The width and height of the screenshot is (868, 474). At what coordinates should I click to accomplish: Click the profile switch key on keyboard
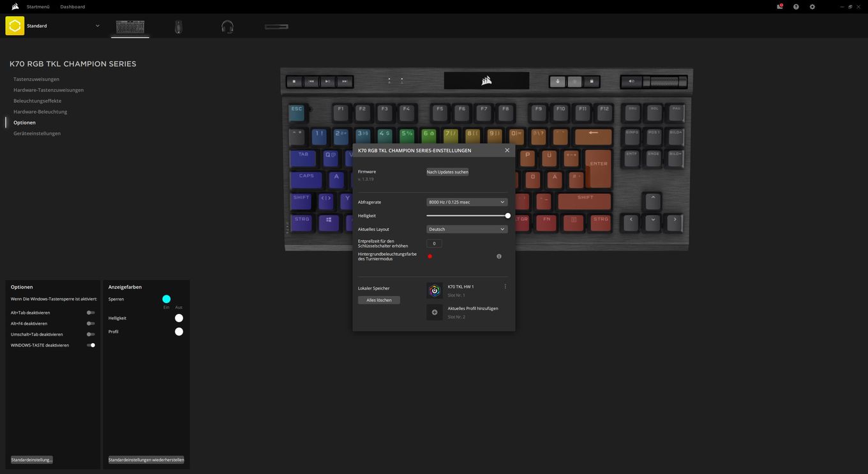tap(558, 82)
